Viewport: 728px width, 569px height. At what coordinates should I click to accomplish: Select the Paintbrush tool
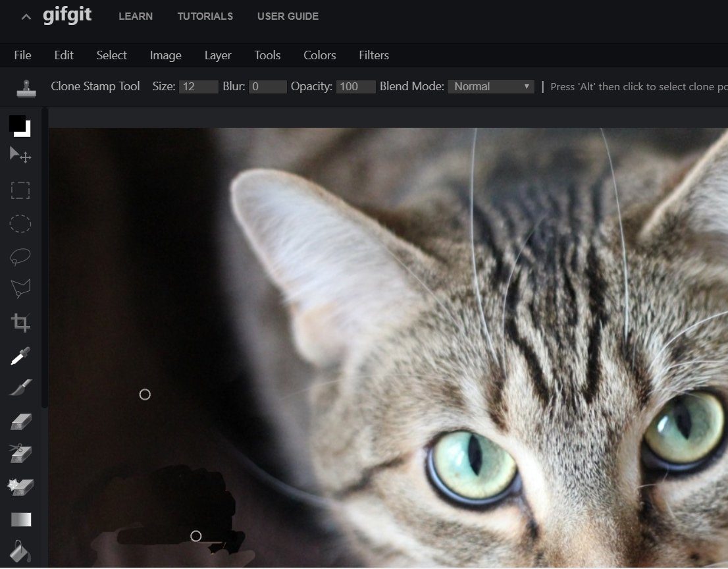coord(20,387)
